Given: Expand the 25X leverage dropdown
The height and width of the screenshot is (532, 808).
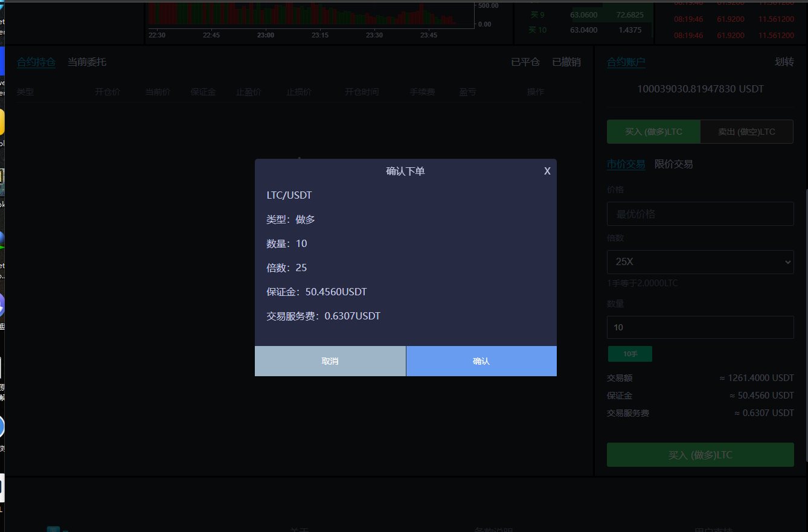Looking at the screenshot, I should coord(700,262).
